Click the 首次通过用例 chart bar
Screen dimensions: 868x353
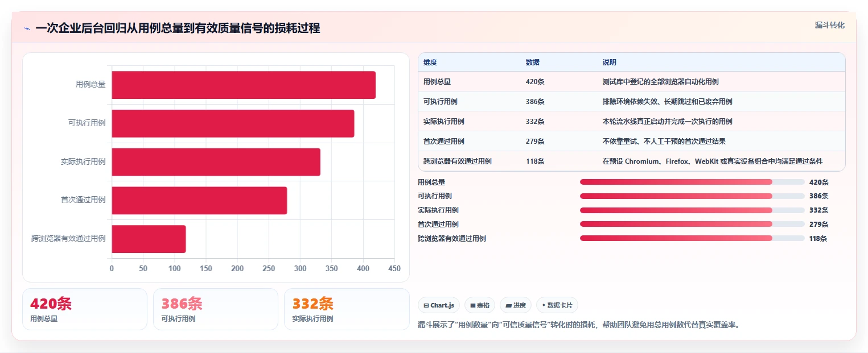click(199, 201)
